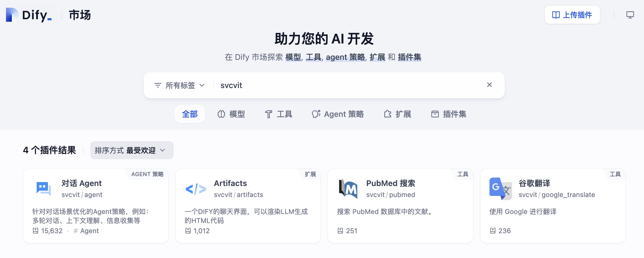Screen dimensions: 644x258
Task: Open the 排序方式 最受欢迎 sort dropdown
Action: [x=132, y=150]
